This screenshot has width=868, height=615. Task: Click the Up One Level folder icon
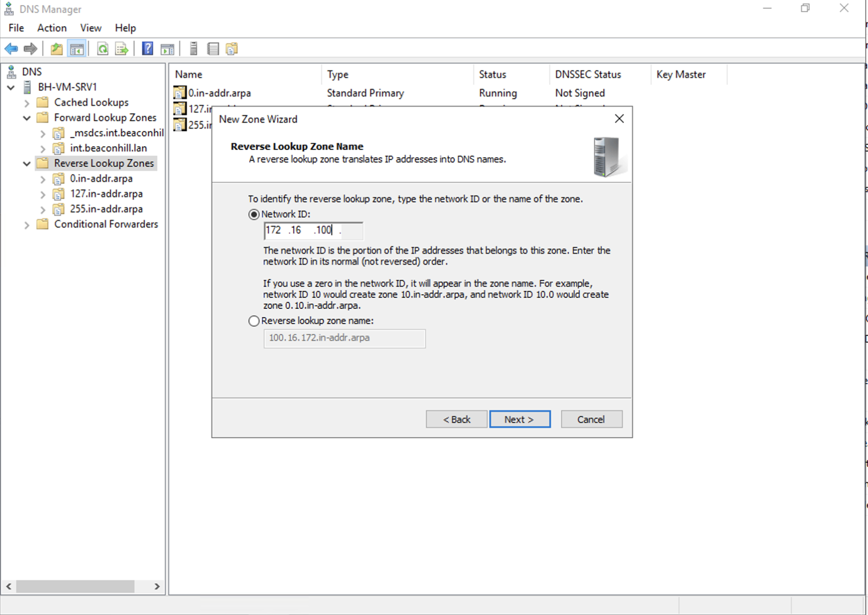pos(56,48)
